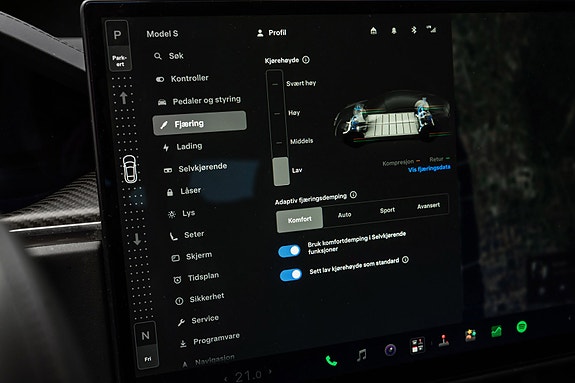Open the Spotify app
Screen dimensions: 575x383
click(x=521, y=327)
